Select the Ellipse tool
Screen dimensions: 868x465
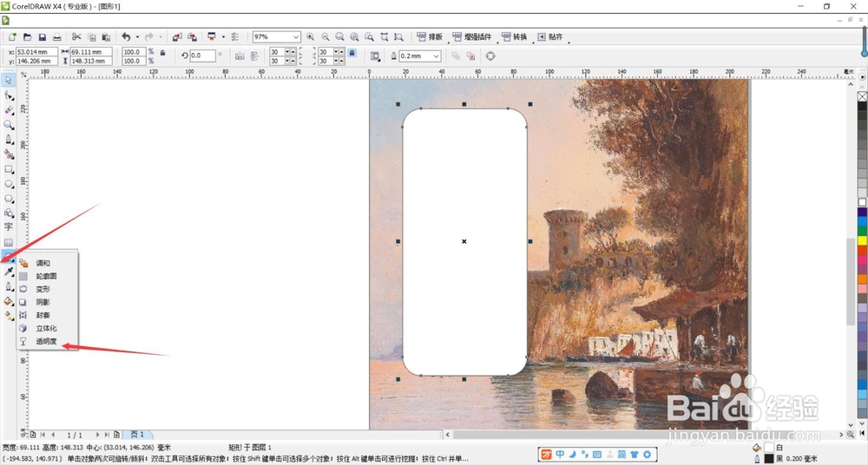pyautogui.click(x=9, y=184)
